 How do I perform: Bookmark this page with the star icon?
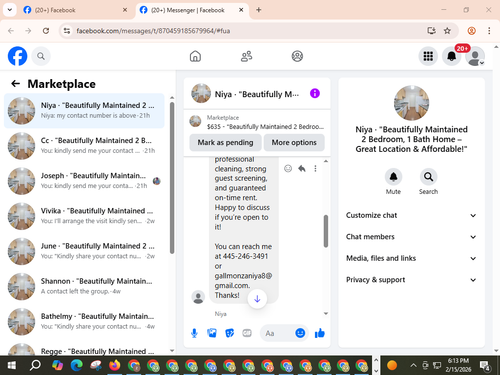(x=447, y=31)
